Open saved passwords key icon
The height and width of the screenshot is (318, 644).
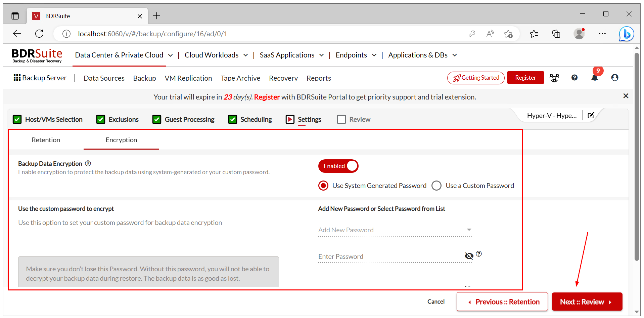pyautogui.click(x=472, y=34)
